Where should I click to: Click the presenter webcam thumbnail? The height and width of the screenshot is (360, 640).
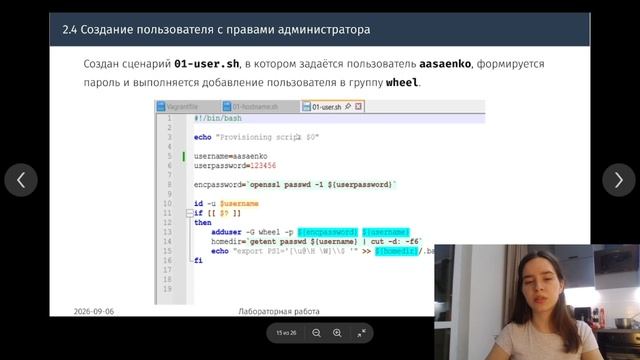pos(537,302)
